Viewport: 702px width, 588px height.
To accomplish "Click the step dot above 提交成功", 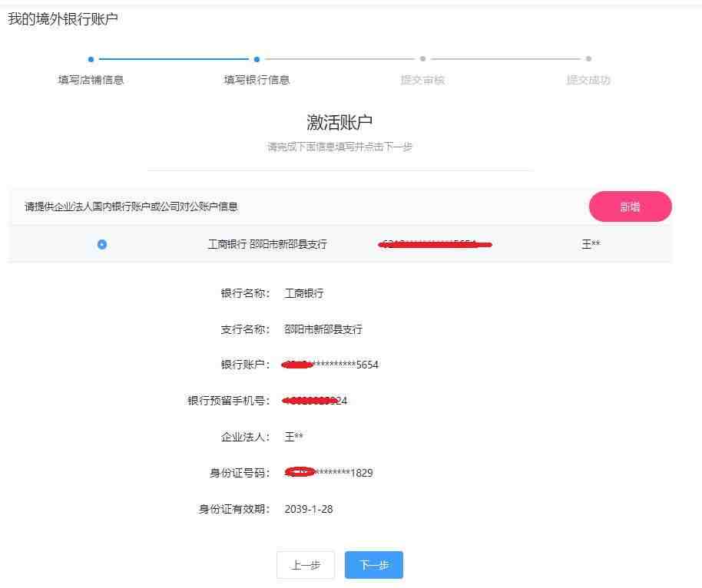I will click(x=589, y=58).
